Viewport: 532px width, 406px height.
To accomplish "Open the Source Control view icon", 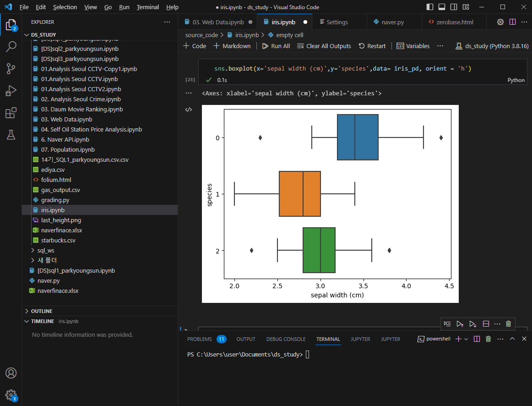I will (x=11, y=69).
